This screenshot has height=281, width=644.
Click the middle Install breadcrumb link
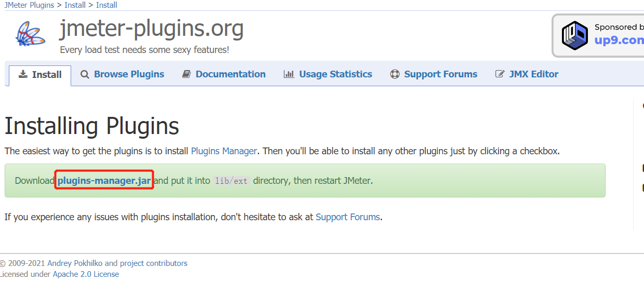click(x=75, y=5)
